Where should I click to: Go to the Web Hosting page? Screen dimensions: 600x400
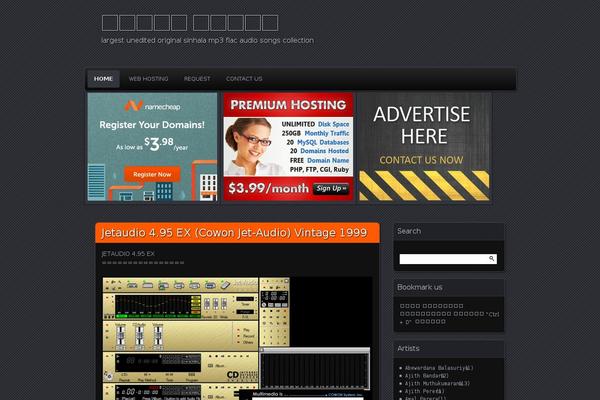(148, 79)
